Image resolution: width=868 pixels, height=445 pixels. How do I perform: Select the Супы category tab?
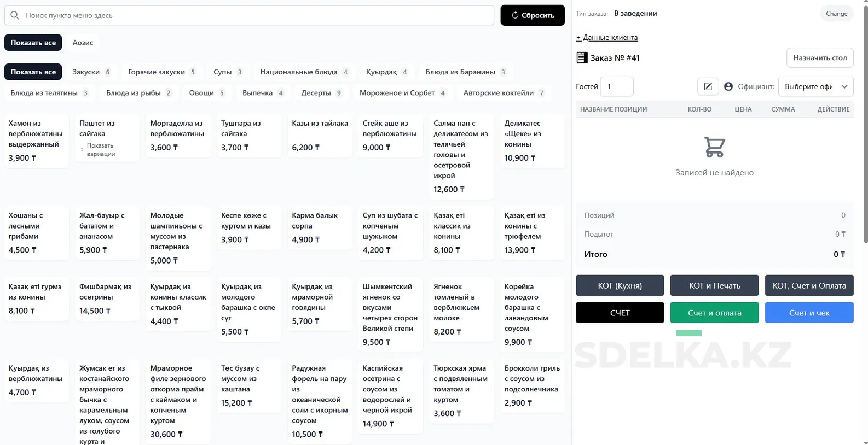point(227,72)
